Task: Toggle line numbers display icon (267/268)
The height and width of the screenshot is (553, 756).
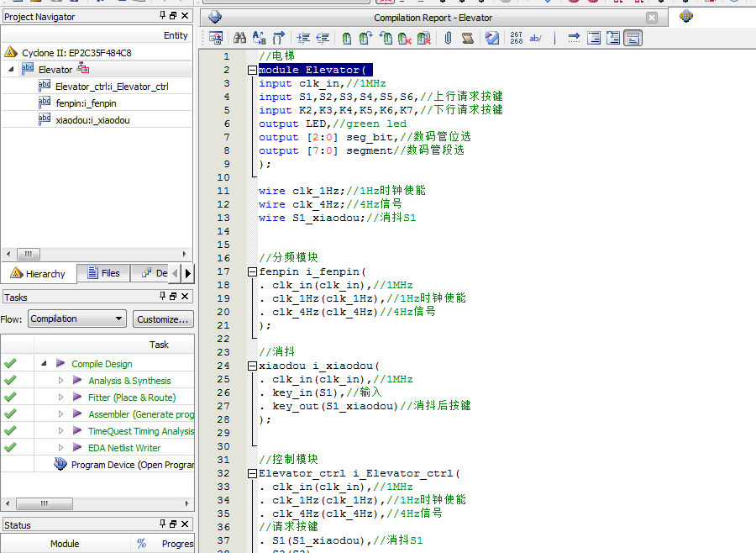Action: [x=516, y=38]
